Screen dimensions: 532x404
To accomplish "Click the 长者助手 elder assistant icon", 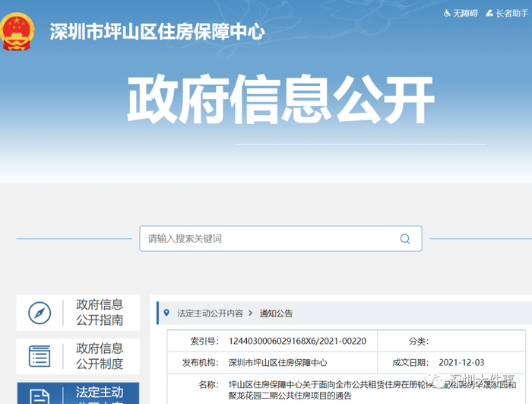I will (489, 13).
